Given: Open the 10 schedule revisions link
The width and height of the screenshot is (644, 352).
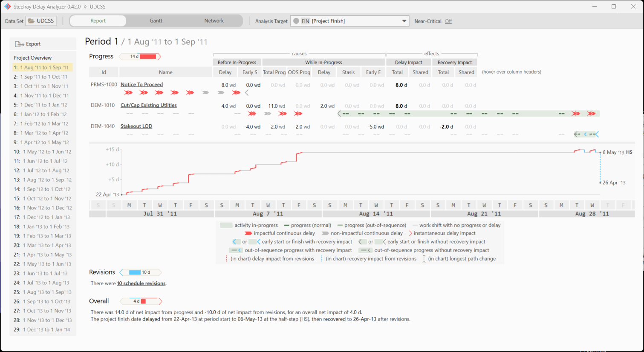Looking at the screenshot, I should coord(141,283).
